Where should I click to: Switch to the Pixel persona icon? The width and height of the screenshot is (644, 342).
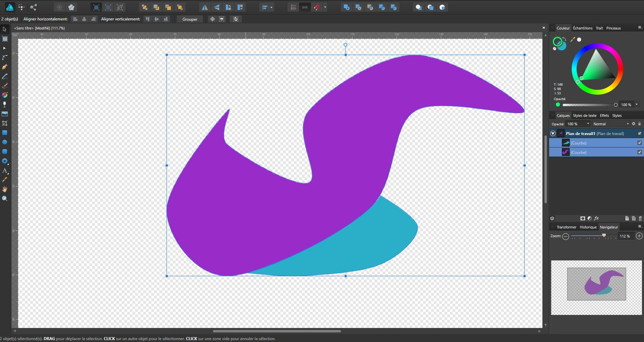[x=21, y=8]
